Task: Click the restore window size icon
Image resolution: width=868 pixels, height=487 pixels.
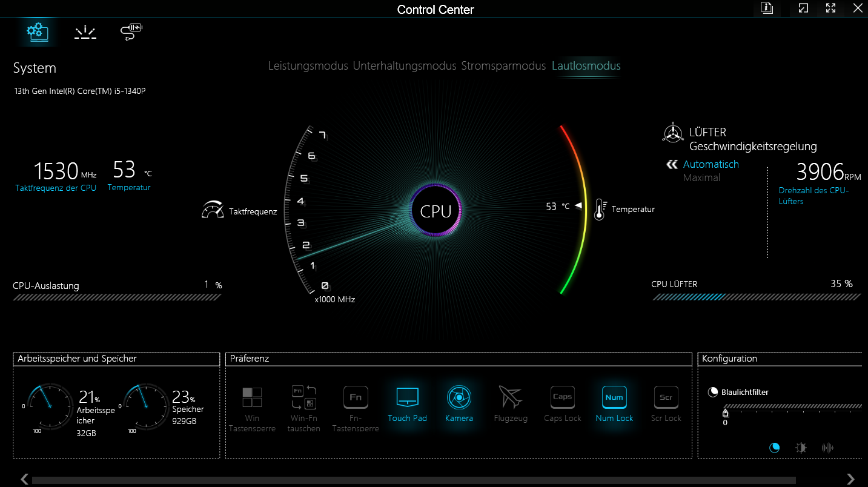Action: [x=803, y=8]
